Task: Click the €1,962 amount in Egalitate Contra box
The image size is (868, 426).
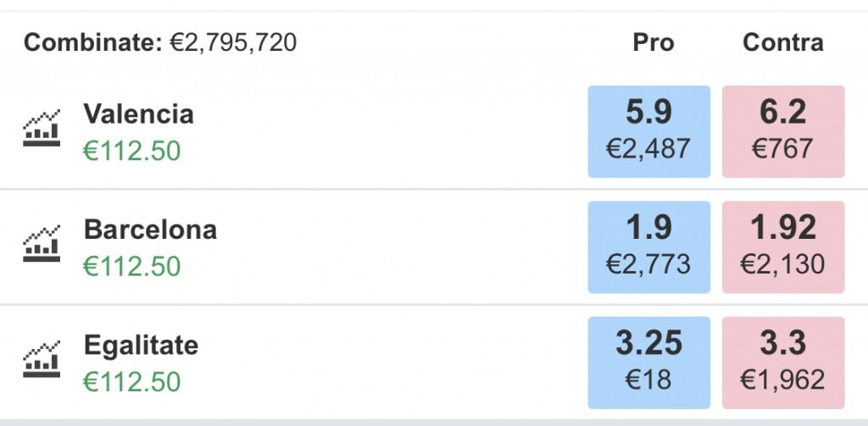Action: [782, 380]
